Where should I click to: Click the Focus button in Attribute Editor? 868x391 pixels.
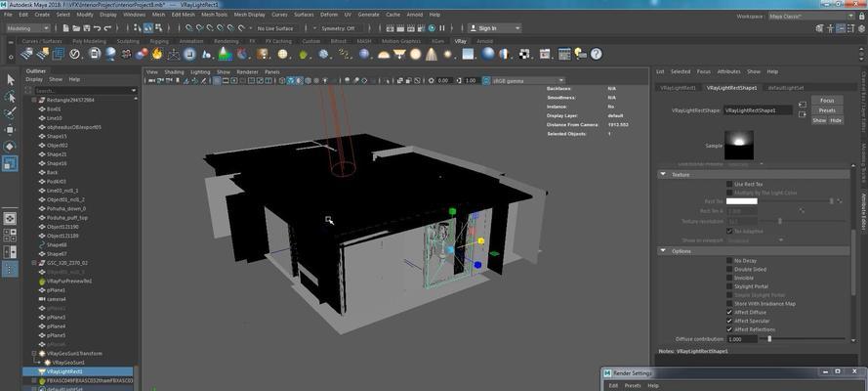827,101
